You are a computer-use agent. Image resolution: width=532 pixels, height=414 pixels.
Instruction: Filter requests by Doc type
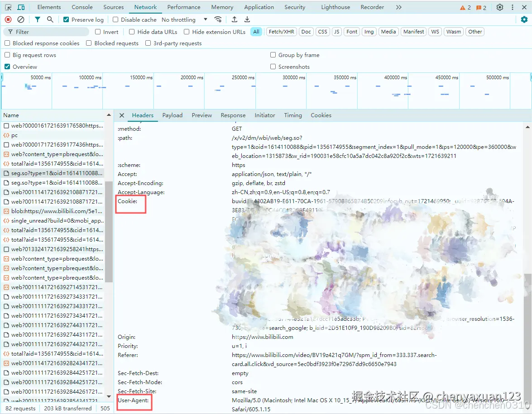(x=306, y=32)
